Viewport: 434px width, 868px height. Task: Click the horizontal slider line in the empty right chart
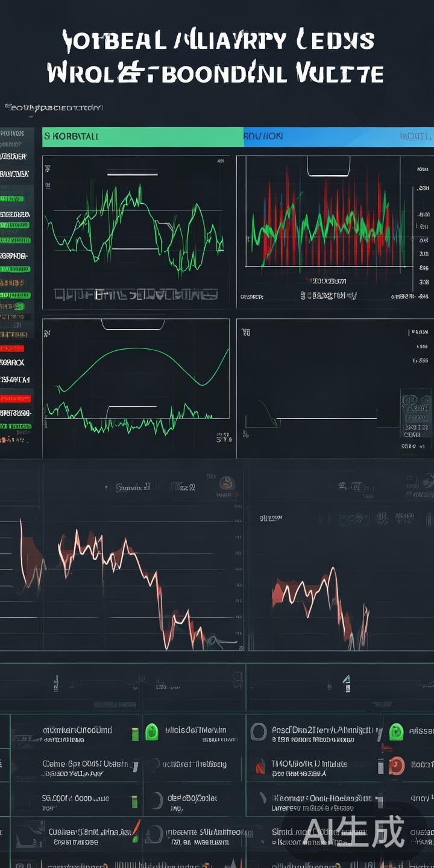tap(329, 418)
